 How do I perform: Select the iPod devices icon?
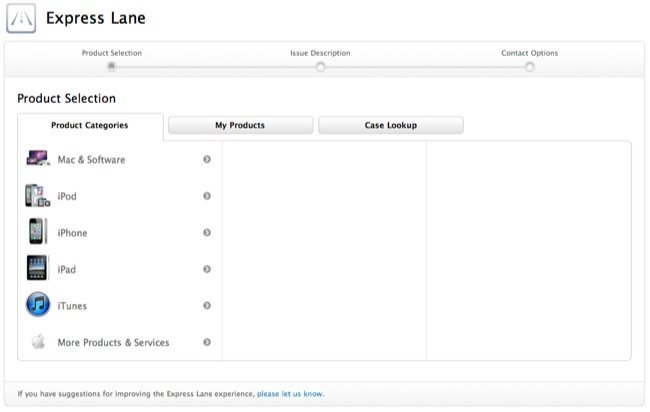pos(37,196)
